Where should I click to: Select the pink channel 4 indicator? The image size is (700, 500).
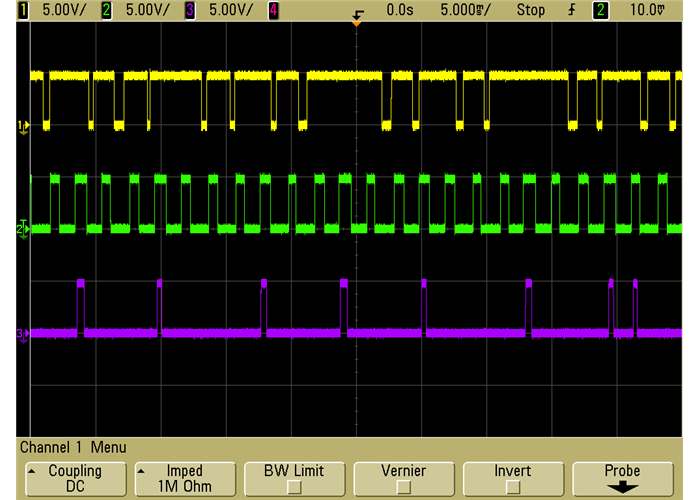pyautogui.click(x=274, y=10)
